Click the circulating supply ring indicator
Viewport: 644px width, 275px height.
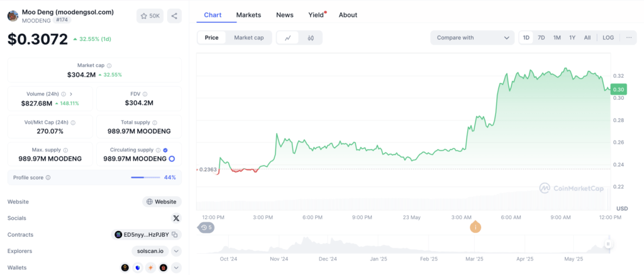(x=172, y=159)
